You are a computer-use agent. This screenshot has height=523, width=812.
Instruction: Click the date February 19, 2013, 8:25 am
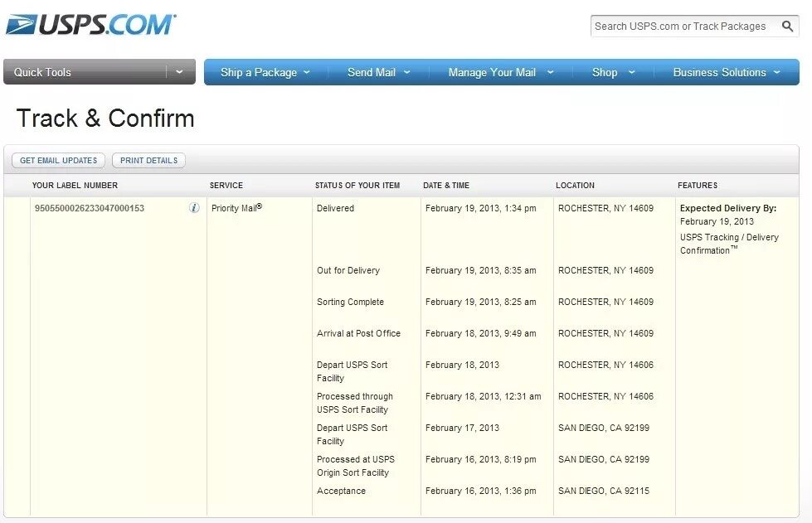click(x=480, y=302)
